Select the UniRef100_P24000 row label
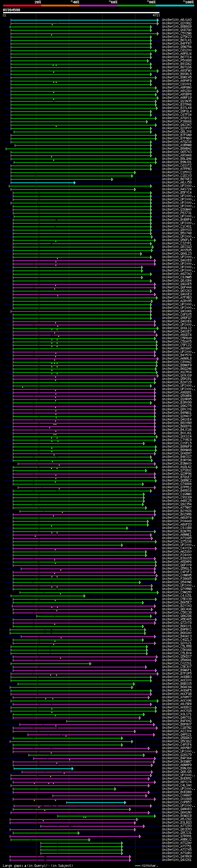Viewport: 197px width, 868px height. (177, 555)
